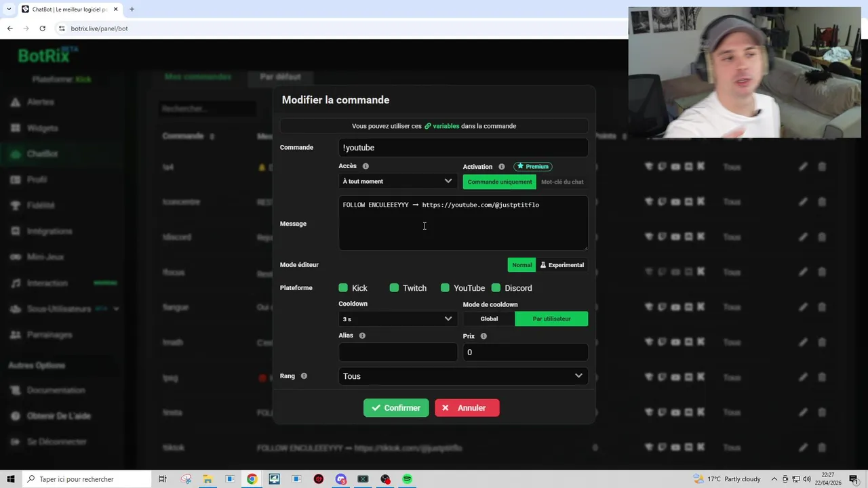The width and height of the screenshot is (868, 488).
Task: Open Snipping Tool scissors icon in taskbar
Action: pos(186,479)
